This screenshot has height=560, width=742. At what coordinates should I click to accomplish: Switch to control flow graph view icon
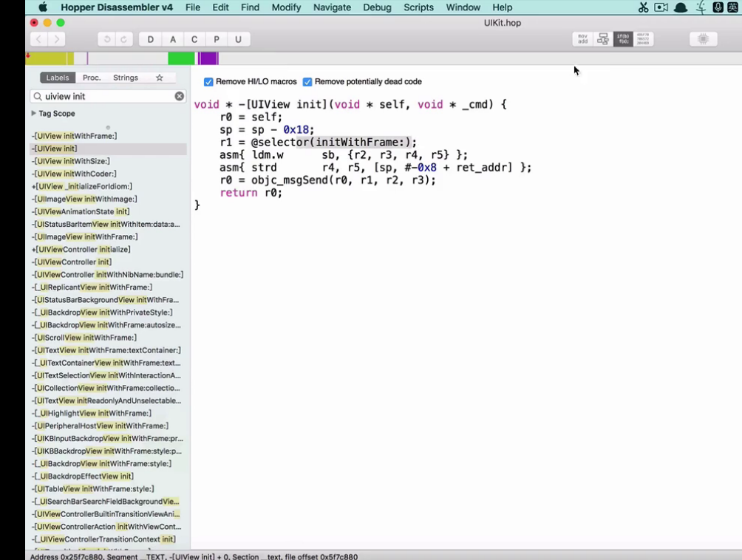click(603, 38)
